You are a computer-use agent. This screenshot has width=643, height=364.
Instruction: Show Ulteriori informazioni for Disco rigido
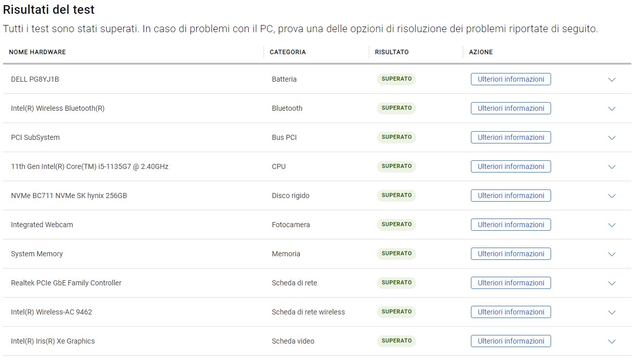[x=511, y=196]
